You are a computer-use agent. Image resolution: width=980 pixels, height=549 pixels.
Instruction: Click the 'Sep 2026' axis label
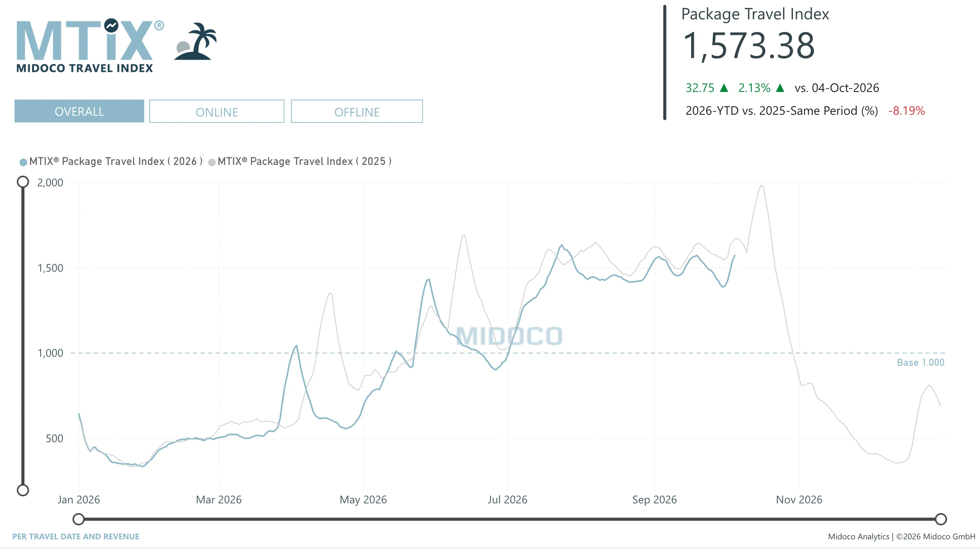(x=654, y=500)
